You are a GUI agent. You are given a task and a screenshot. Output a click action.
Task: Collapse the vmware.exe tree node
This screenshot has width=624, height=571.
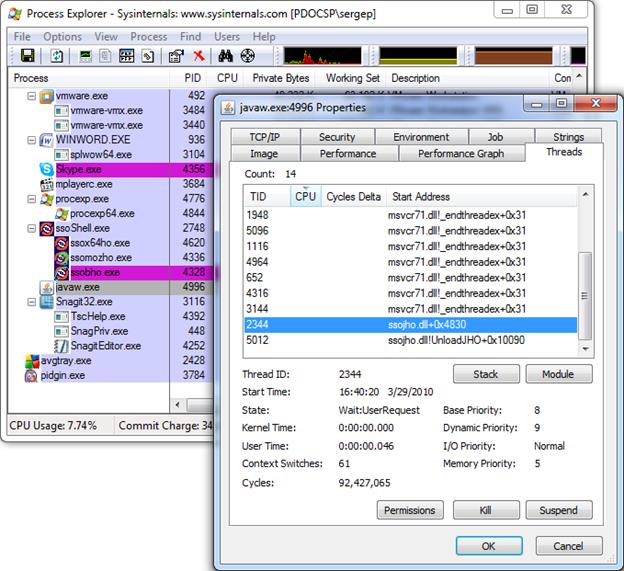[31, 96]
